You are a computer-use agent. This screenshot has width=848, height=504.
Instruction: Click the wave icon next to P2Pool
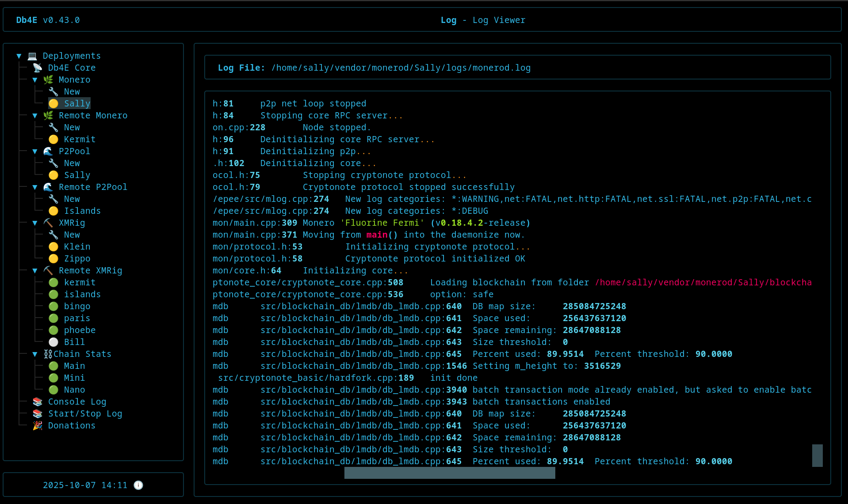point(48,151)
